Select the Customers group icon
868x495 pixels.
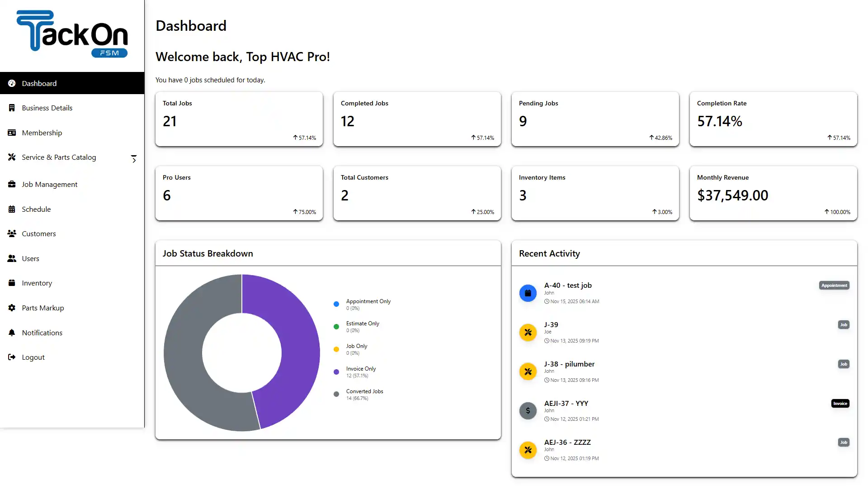pos(12,233)
